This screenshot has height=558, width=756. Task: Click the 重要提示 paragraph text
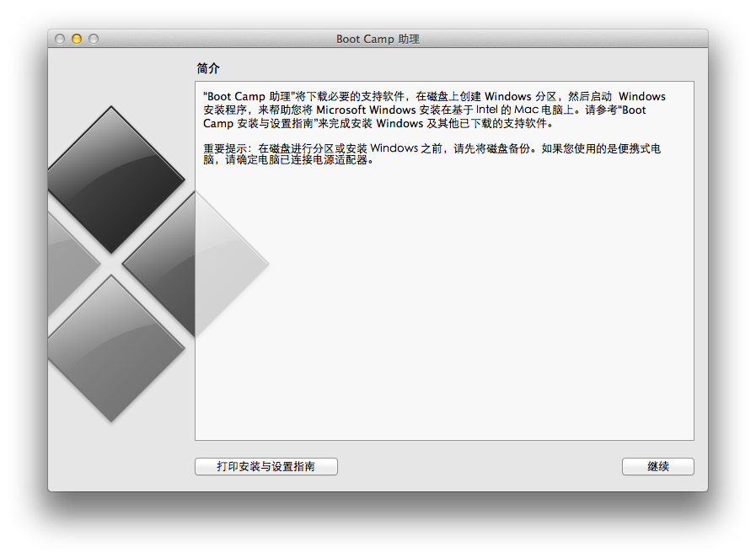coord(432,154)
